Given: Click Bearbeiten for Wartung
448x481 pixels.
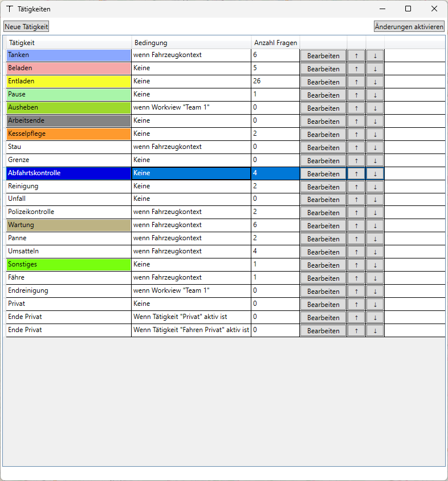Looking at the screenshot, I should coord(323,226).
